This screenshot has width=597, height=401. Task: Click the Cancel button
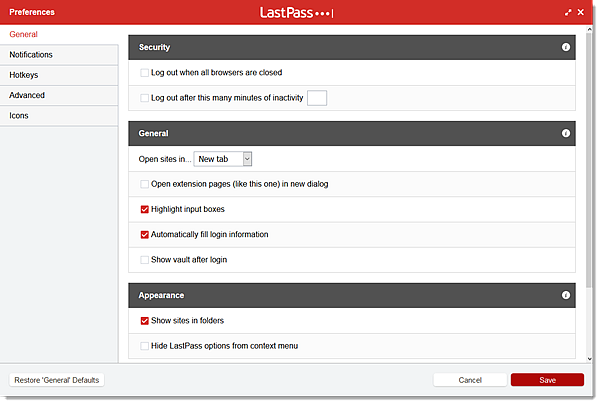tap(470, 380)
